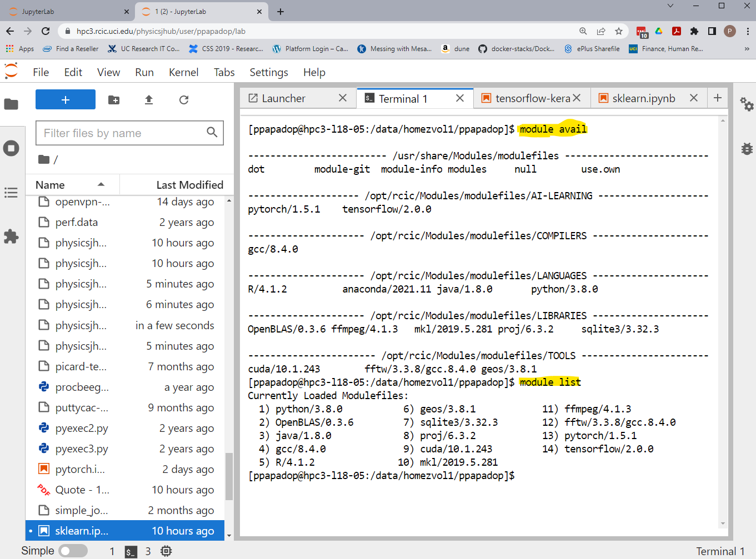Open the Debugger bug icon

coord(747,148)
